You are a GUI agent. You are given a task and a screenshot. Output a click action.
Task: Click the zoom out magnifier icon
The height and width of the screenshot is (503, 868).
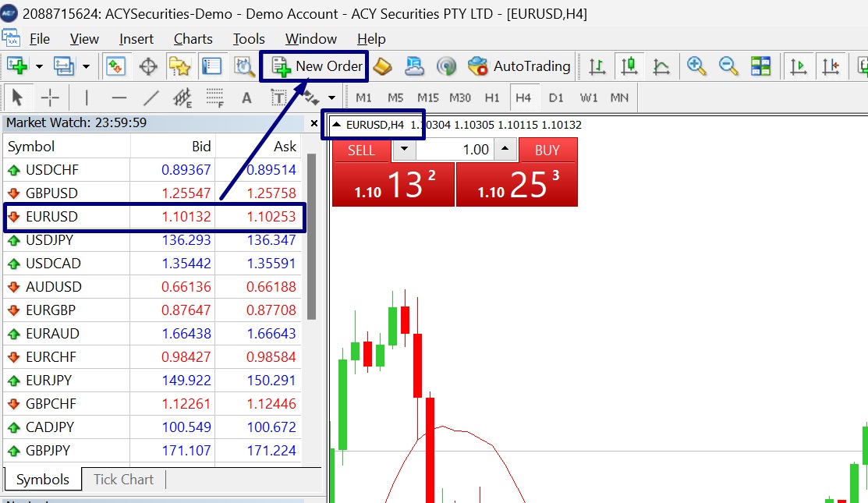coord(728,66)
